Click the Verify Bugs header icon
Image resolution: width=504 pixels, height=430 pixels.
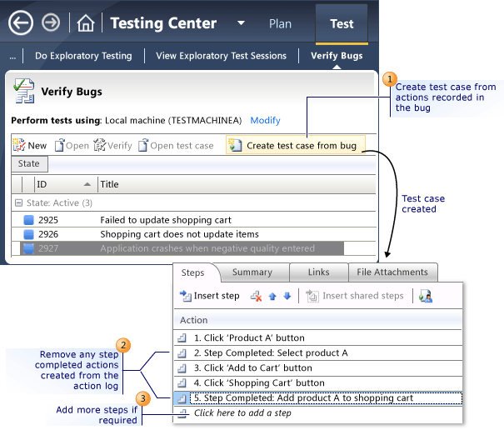pos(24,91)
